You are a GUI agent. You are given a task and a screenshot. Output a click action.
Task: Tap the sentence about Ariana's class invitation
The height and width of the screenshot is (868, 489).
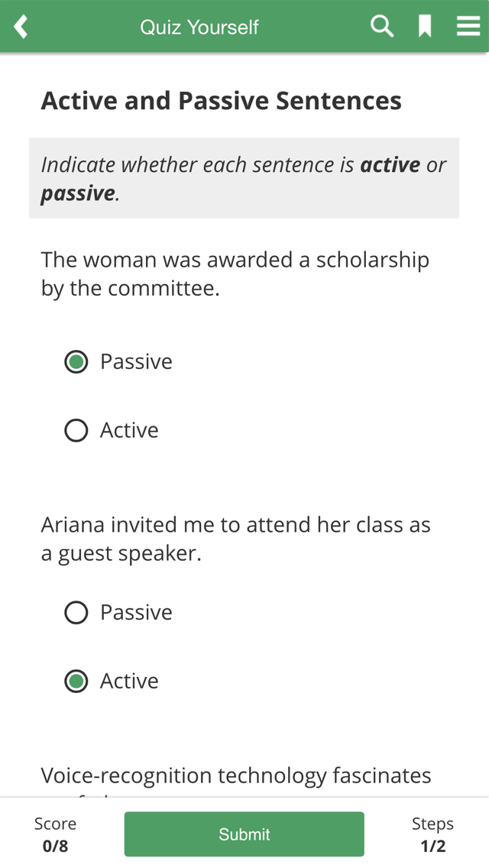click(x=236, y=539)
